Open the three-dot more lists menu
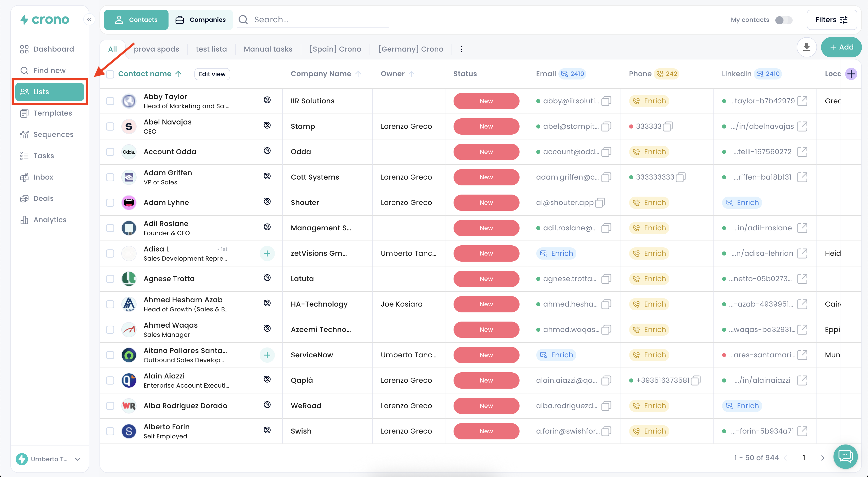This screenshot has height=477, width=868. pyautogui.click(x=461, y=49)
